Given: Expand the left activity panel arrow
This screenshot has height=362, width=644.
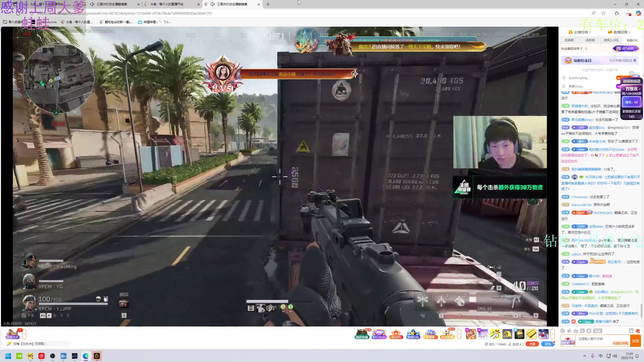Looking at the screenshot, I should [24, 334].
